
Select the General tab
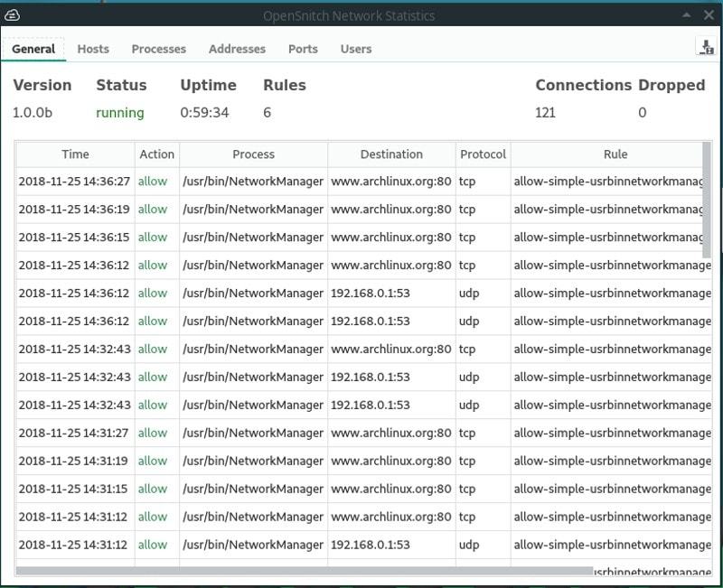pos(33,49)
